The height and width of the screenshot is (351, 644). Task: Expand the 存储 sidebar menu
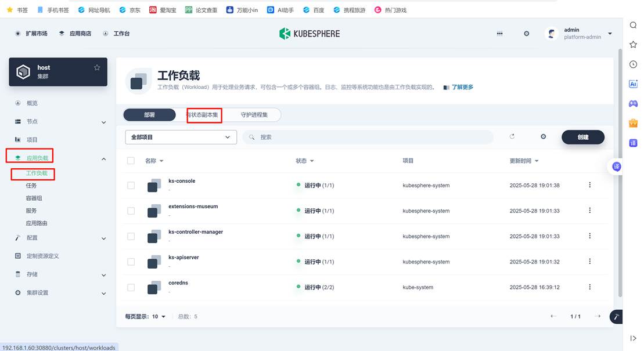(x=103, y=275)
